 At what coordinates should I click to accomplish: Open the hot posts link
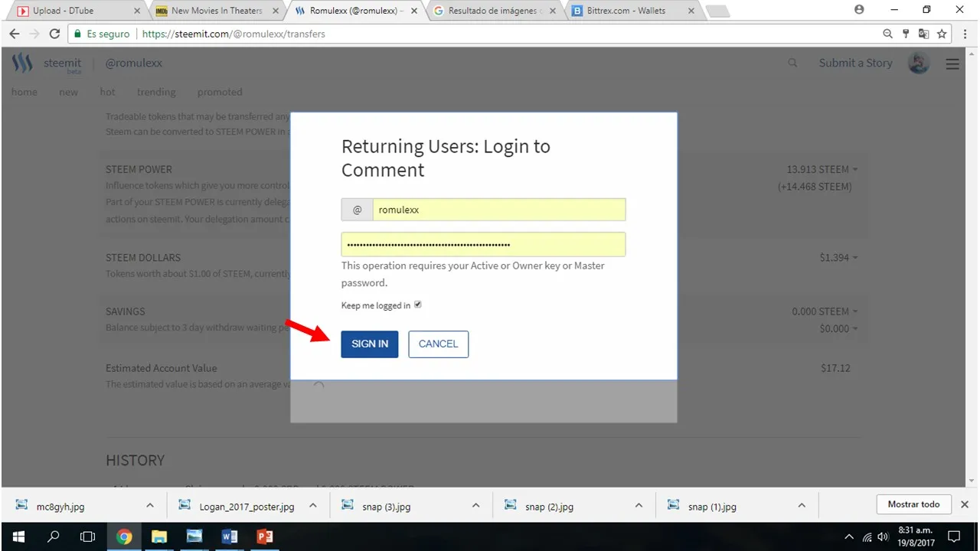108,92
